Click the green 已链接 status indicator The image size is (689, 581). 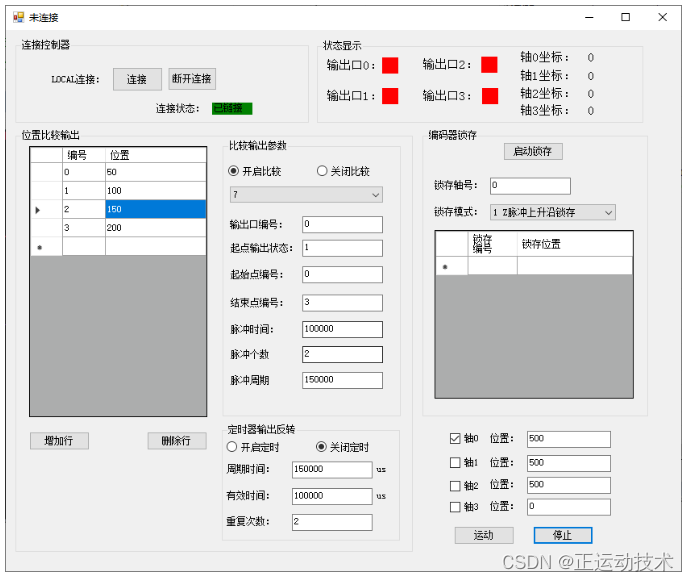click(232, 108)
